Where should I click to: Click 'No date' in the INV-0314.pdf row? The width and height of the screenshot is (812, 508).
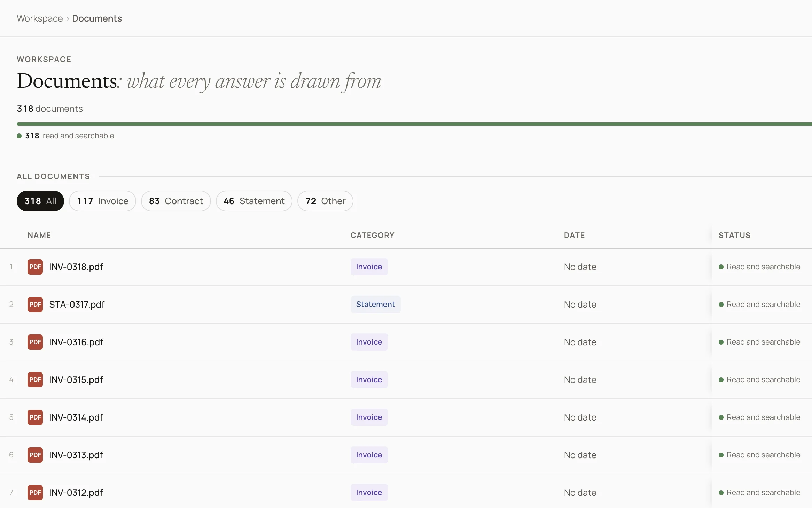580,417
